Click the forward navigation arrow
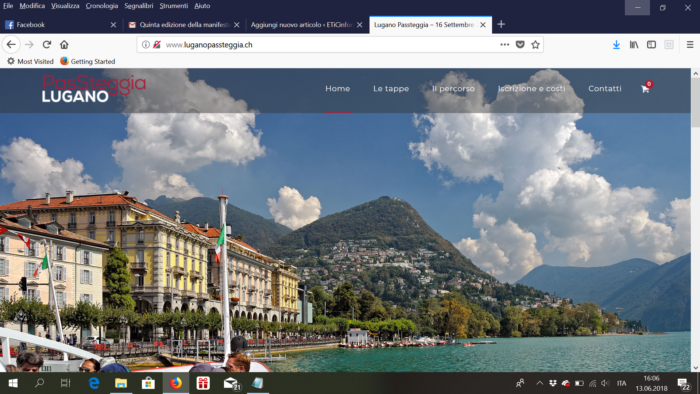 point(29,45)
